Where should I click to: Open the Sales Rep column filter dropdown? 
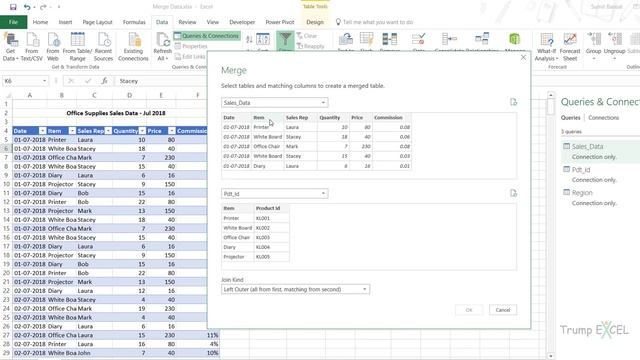click(x=108, y=131)
